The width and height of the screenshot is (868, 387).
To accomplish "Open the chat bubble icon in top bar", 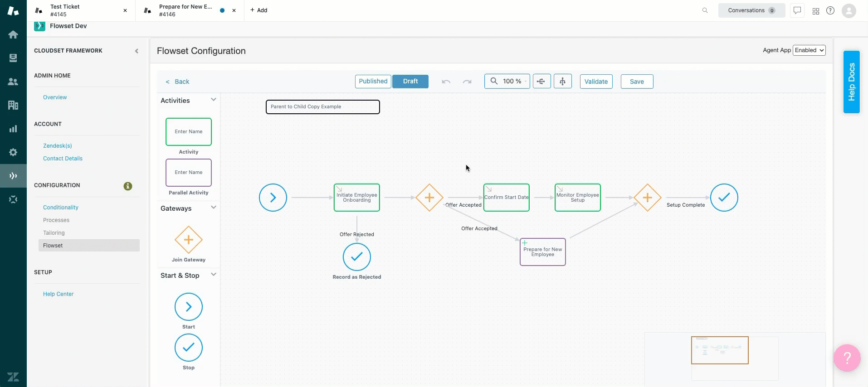I will [x=797, y=10].
